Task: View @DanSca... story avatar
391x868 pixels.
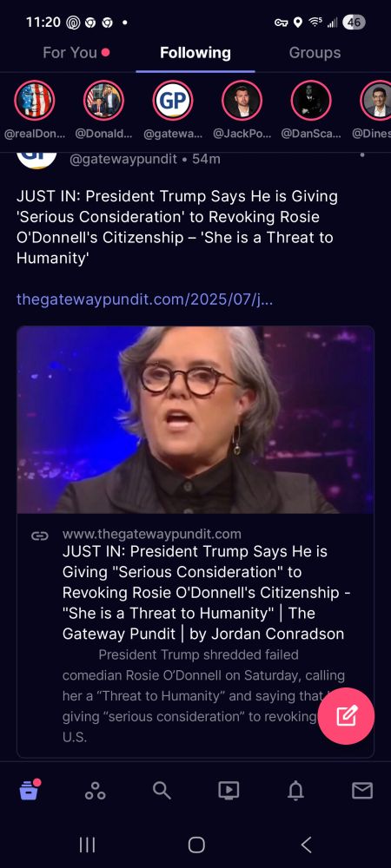Action: pos(311,100)
